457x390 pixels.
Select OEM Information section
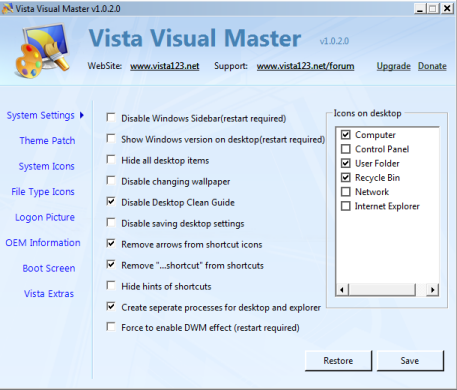tap(43, 243)
